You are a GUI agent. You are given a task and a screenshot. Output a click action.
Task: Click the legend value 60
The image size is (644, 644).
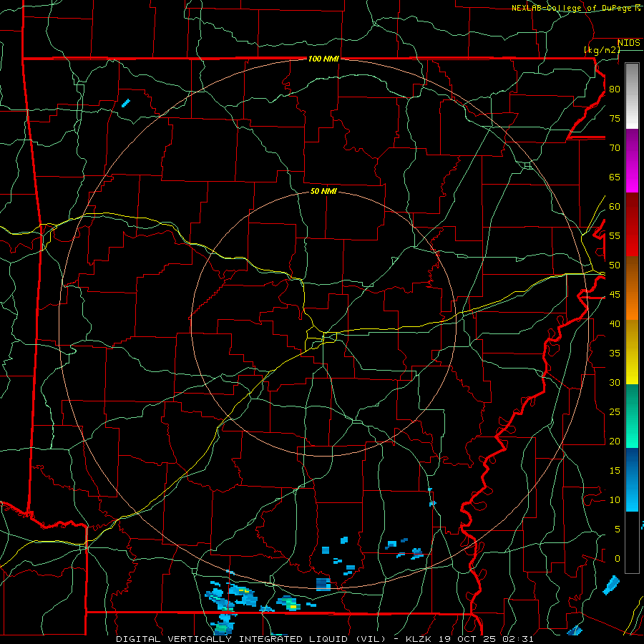tap(615, 207)
